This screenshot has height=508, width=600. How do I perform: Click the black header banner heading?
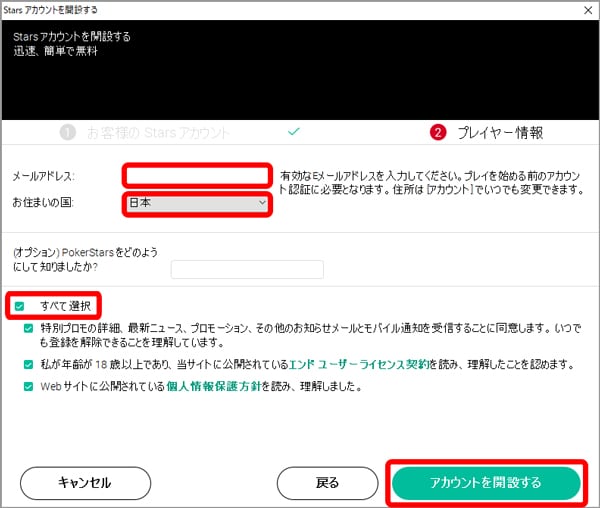(x=72, y=37)
